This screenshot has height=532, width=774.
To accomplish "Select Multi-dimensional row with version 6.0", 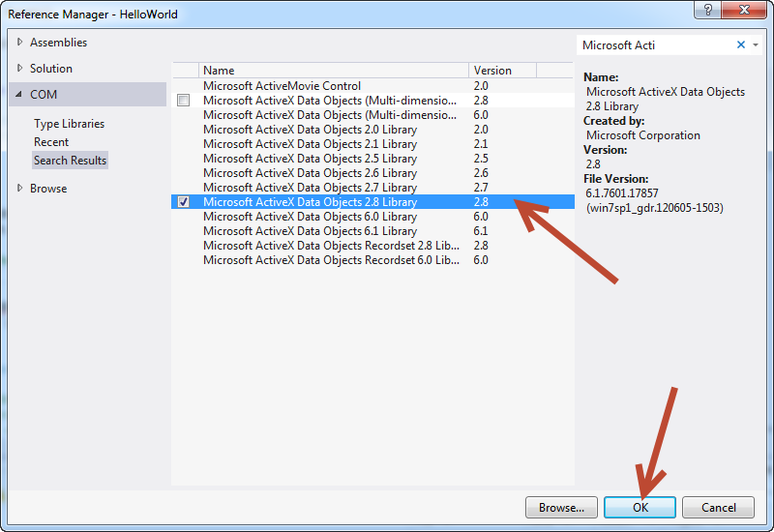I will coord(372,115).
